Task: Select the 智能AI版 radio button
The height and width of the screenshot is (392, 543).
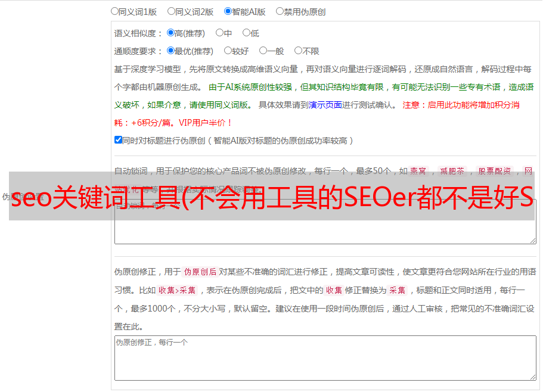Action: 228,11
